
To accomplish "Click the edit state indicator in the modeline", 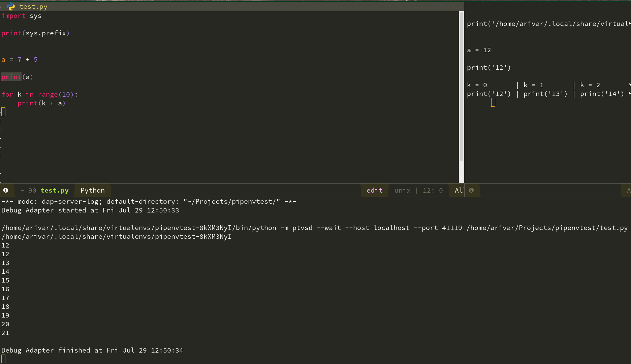I will point(374,190).
